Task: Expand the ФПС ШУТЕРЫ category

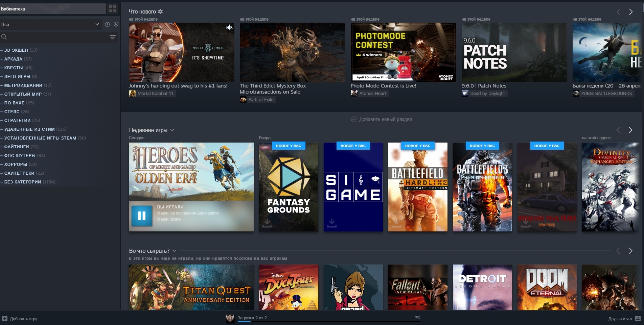Action: pos(22,155)
